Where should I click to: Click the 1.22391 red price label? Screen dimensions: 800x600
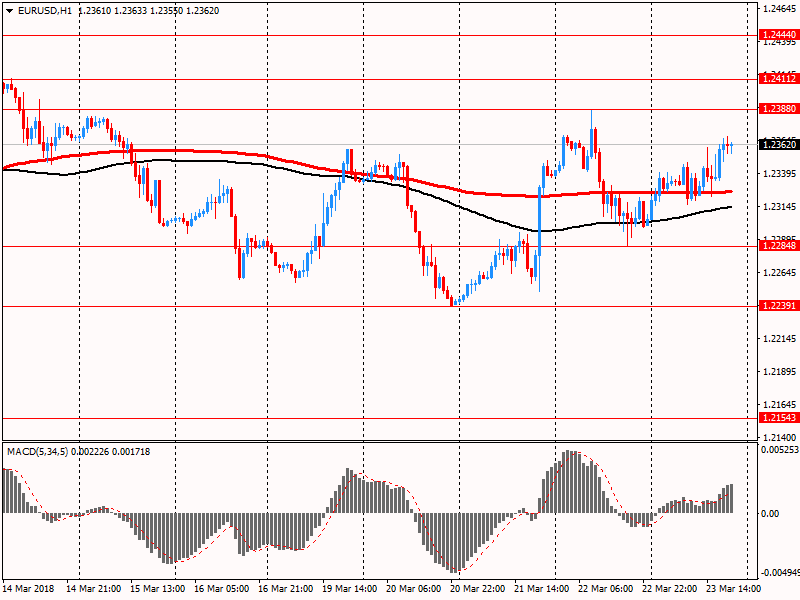(778, 306)
